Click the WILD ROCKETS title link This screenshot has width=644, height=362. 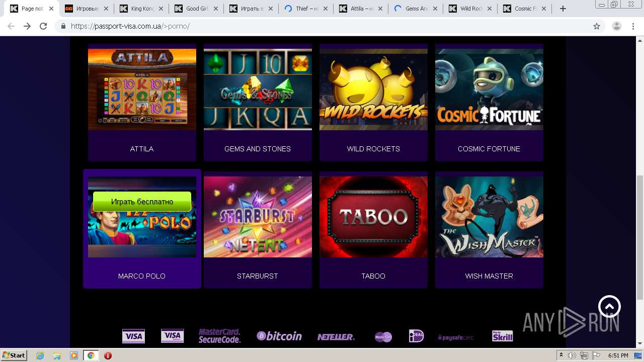(373, 149)
